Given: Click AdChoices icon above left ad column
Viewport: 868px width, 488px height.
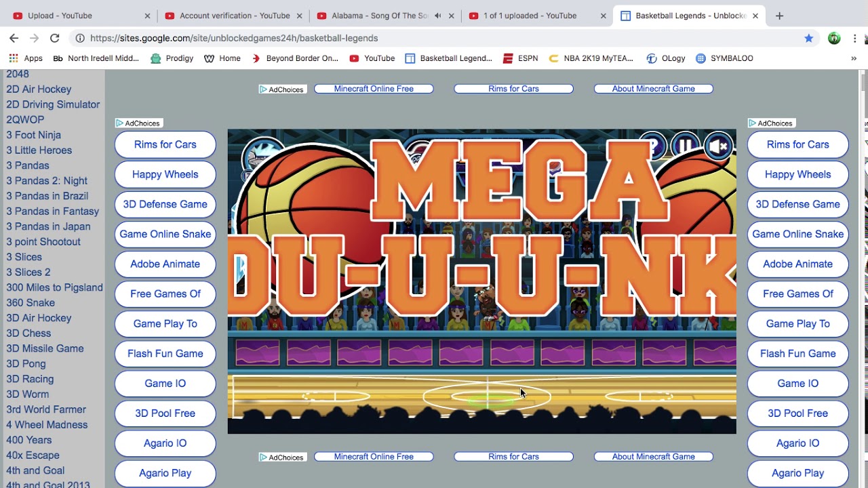Looking at the screenshot, I should 138,123.
